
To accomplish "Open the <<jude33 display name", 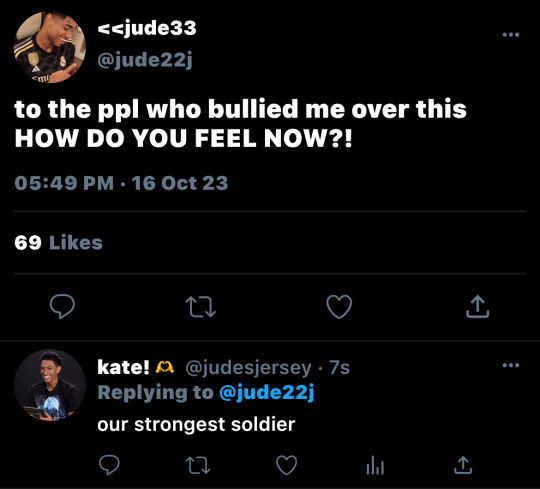I will [x=147, y=28].
